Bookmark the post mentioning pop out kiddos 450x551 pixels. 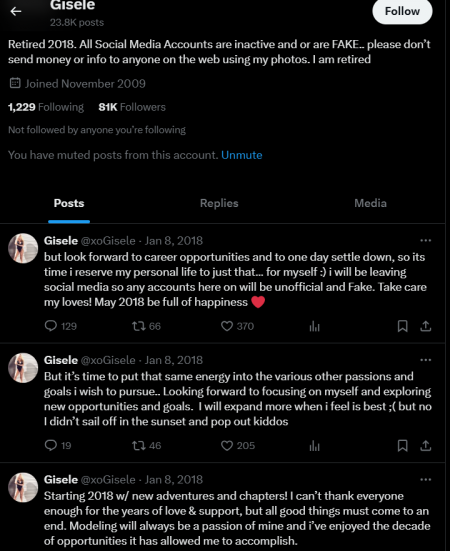[x=403, y=446]
